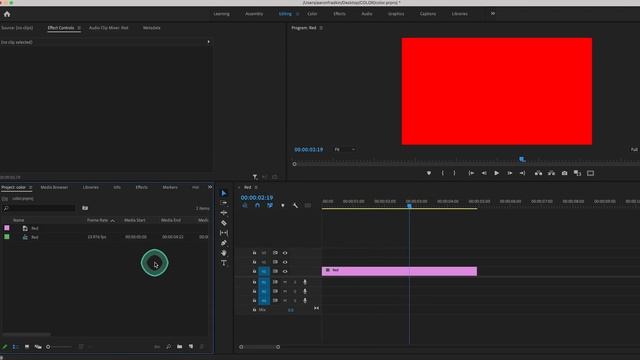Open Comparison View in Program monitor
Viewport: 640px width, 360px height.
(x=577, y=173)
